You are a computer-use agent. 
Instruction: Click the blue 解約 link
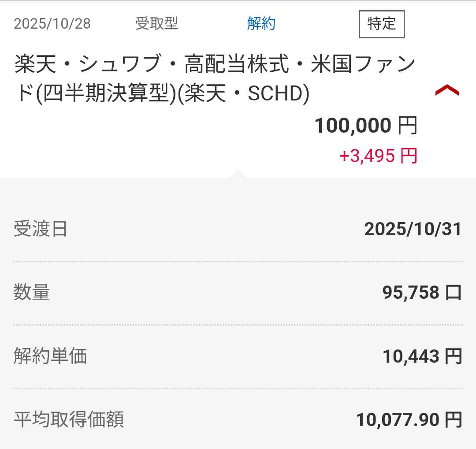point(261,24)
